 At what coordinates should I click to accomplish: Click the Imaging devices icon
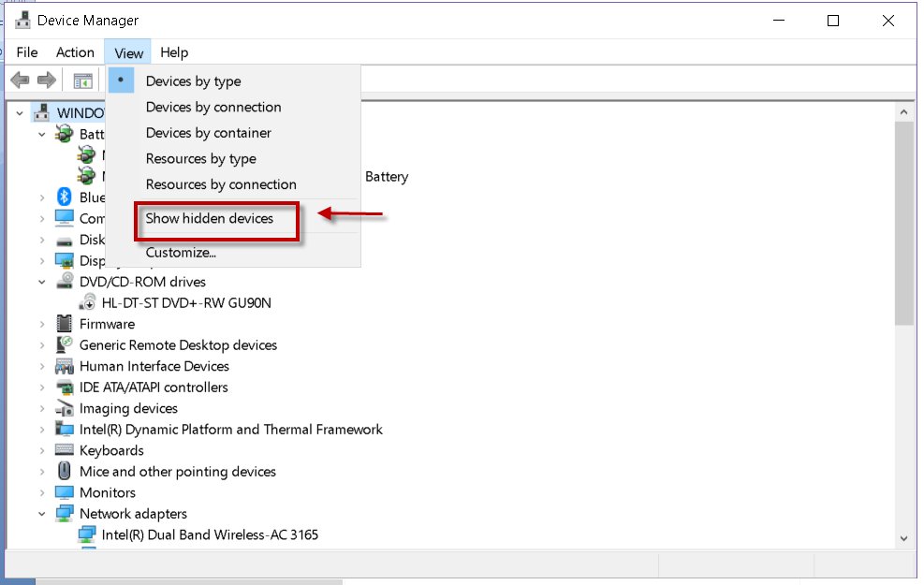pos(65,408)
